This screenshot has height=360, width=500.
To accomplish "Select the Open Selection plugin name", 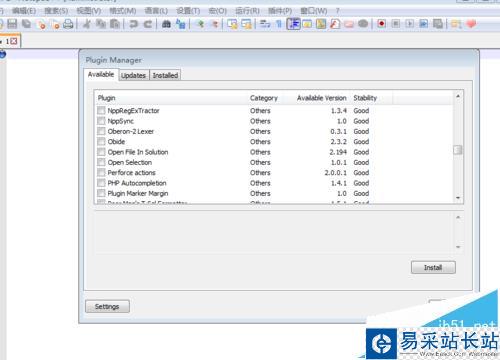I will 130,162.
